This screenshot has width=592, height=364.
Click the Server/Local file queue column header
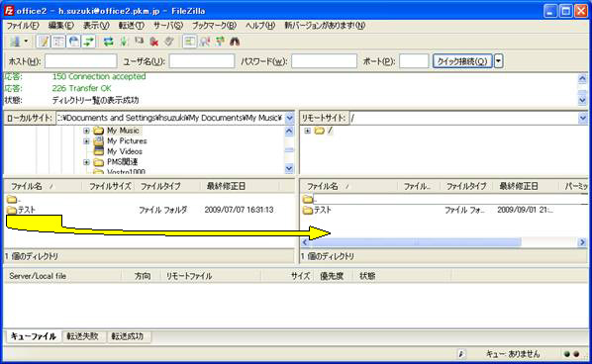(x=62, y=276)
